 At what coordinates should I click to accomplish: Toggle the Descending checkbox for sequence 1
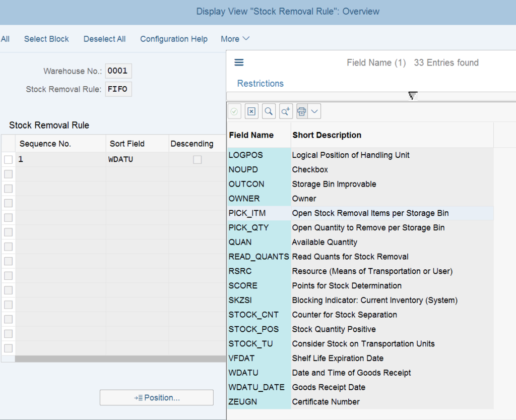(x=198, y=160)
